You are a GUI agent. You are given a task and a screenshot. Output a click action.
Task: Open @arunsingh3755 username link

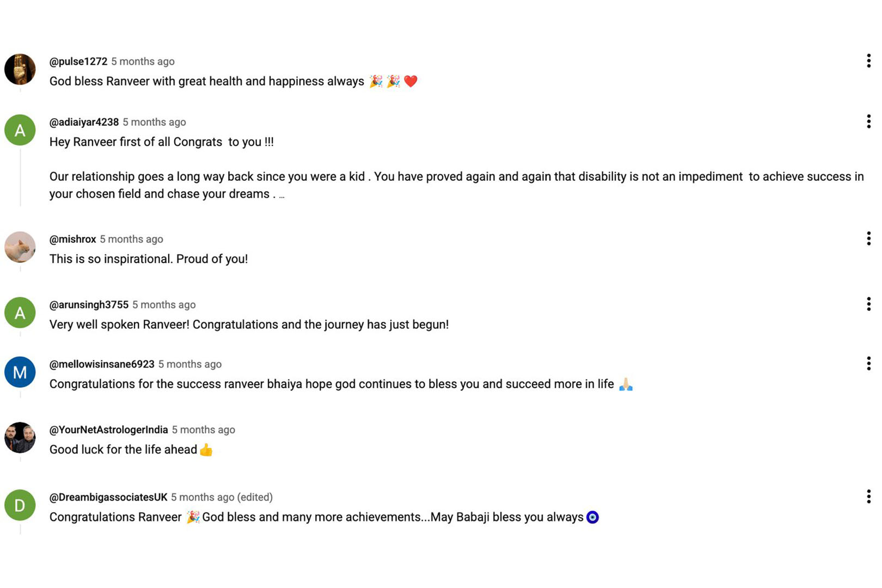89,305
